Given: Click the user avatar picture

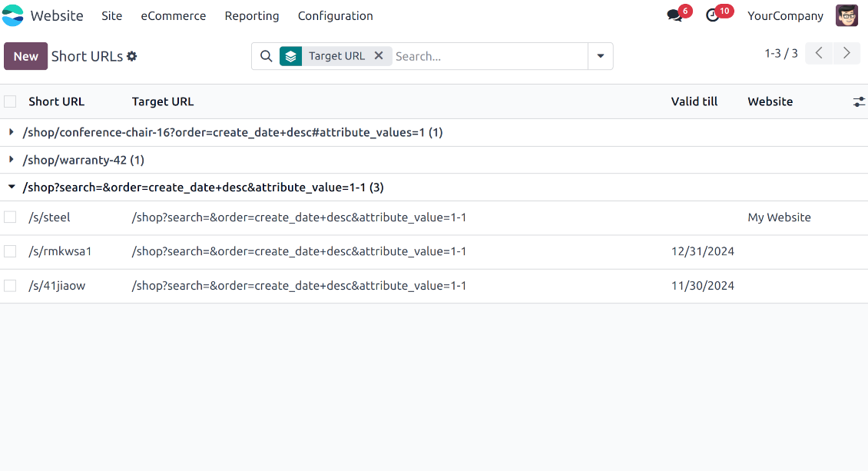Looking at the screenshot, I should coord(846,15).
